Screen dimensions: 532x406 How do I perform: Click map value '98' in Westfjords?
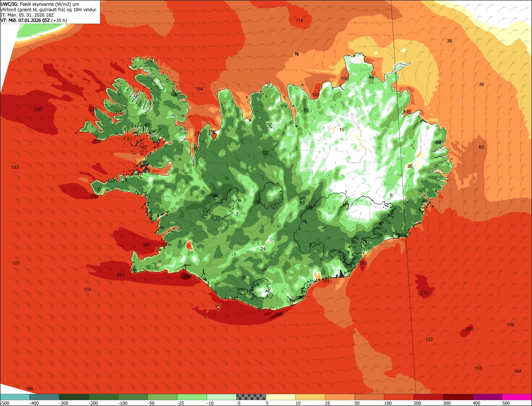coord(175,94)
